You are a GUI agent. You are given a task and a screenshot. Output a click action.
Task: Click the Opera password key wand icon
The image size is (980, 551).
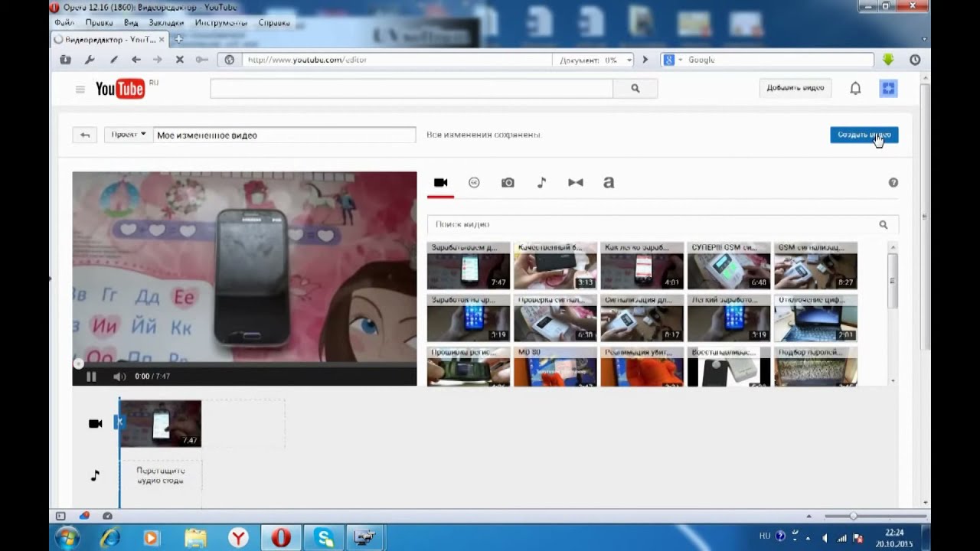coord(202,60)
